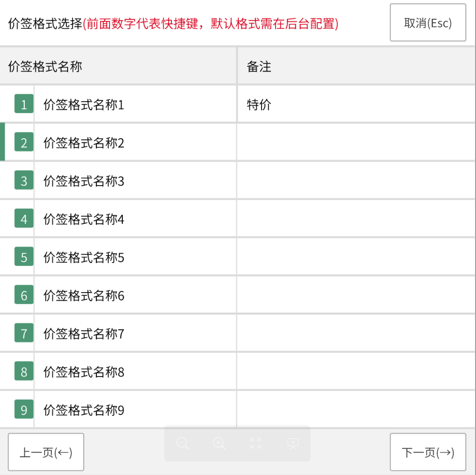The height and width of the screenshot is (475, 476).
Task: Choose price tag format 价签格式名称6
Action: [x=84, y=295]
